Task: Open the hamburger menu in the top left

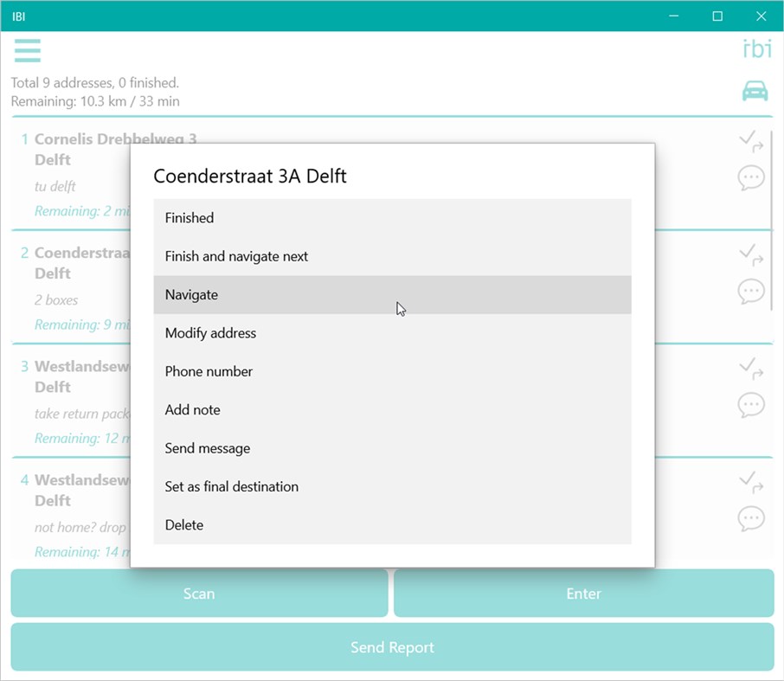Action: click(x=27, y=51)
